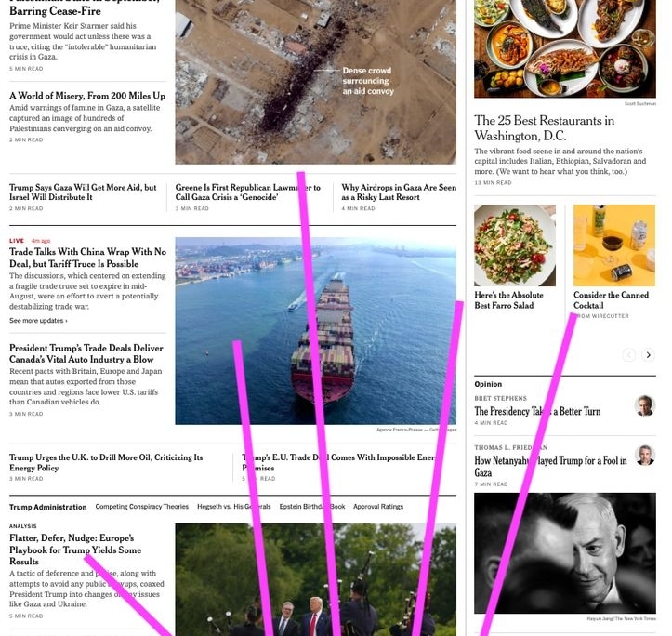The image size is (672, 636).
Task: Click the previous carousel arrow button
Action: coord(628,354)
